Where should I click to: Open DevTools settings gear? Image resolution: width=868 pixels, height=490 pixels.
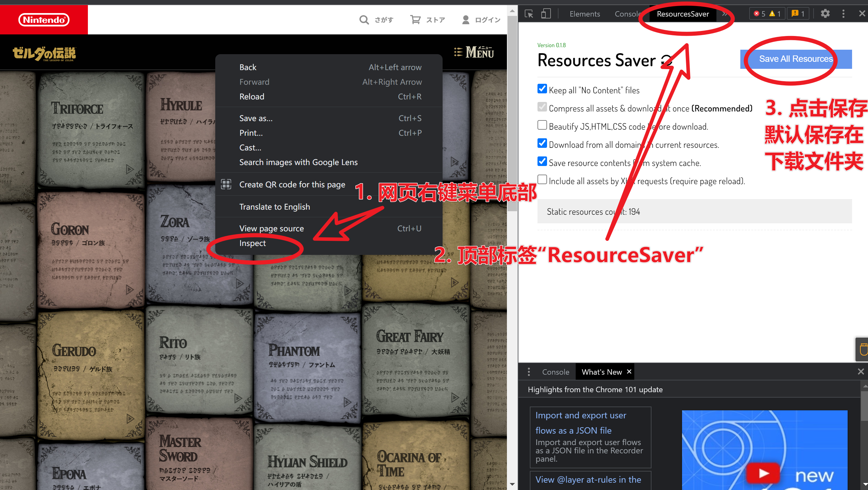[825, 14]
